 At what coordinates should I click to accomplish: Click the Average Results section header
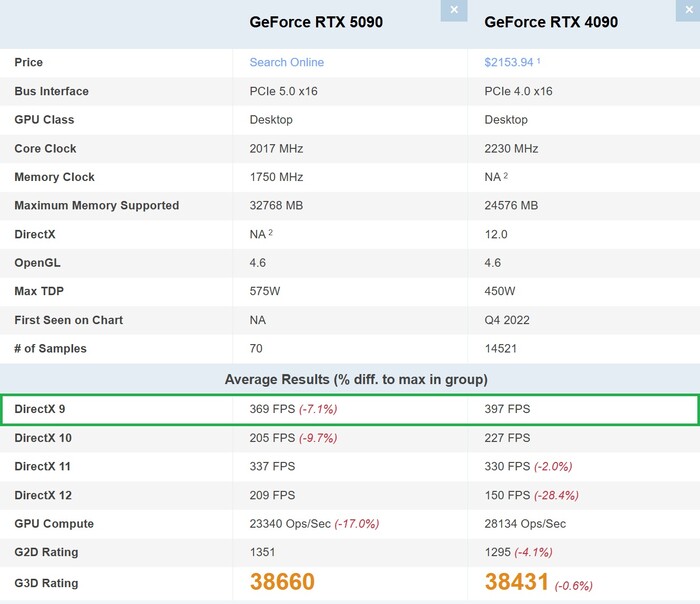click(356, 379)
